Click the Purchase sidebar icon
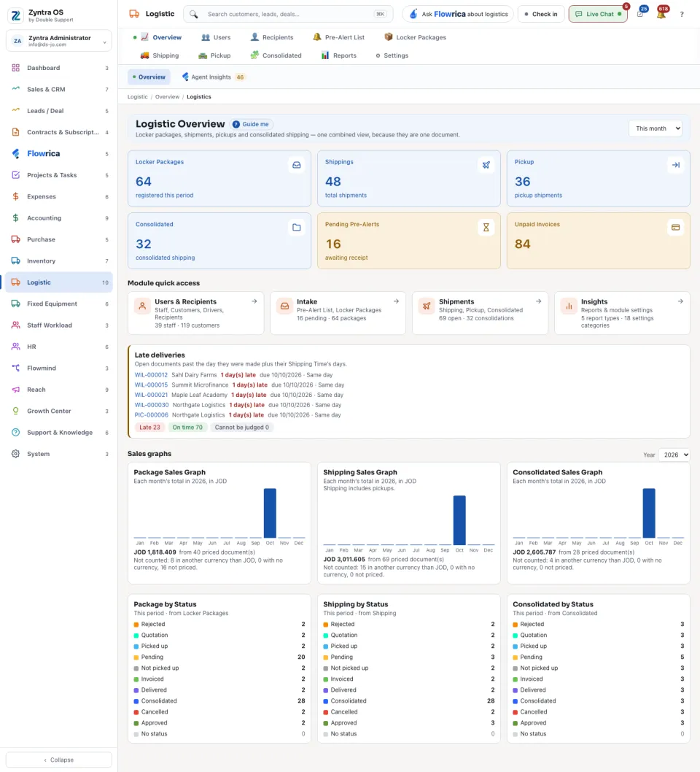The image size is (700, 772). click(16, 239)
